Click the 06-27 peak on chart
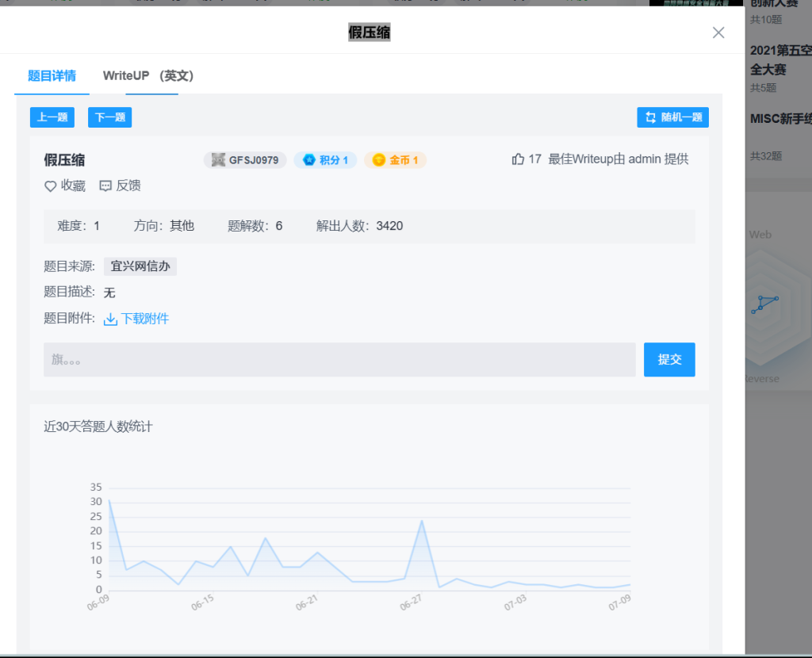The height and width of the screenshot is (658, 812). click(x=422, y=521)
